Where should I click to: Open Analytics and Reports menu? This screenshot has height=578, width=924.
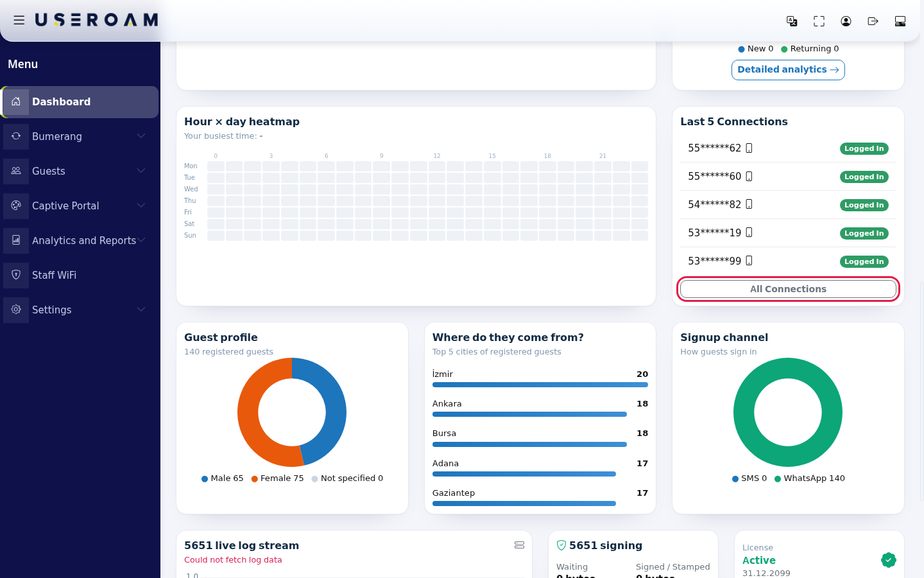click(x=80, y=240)
